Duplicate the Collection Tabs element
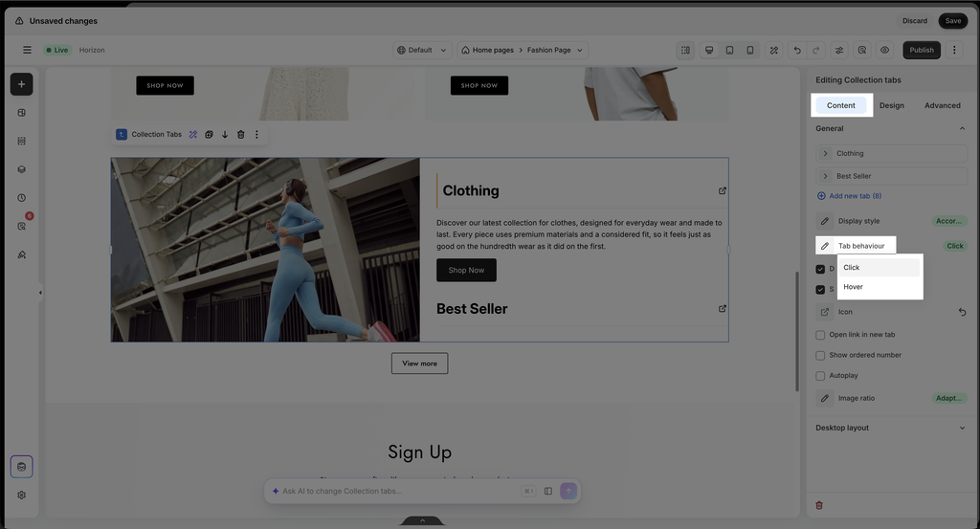 click(x=209, y=134)
